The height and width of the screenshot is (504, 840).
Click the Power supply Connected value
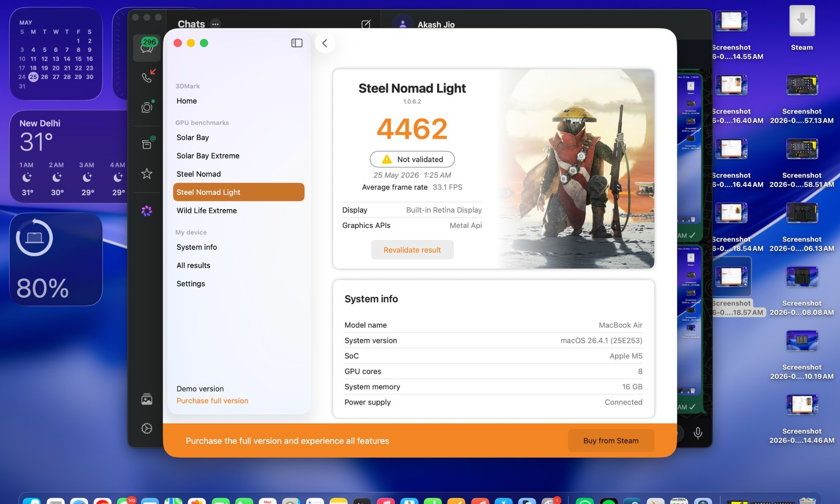pos(623,402)
